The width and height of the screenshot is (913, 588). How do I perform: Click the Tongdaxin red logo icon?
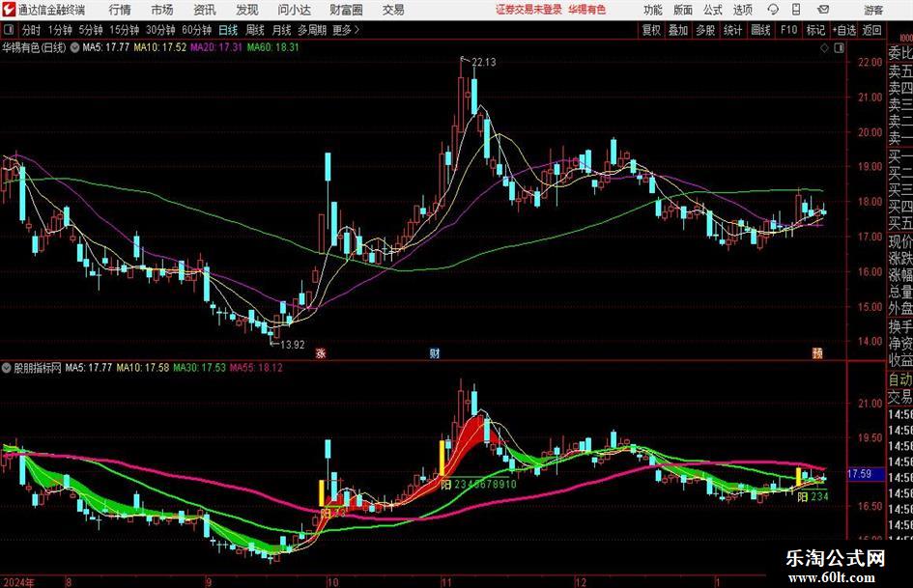point(10,10)
